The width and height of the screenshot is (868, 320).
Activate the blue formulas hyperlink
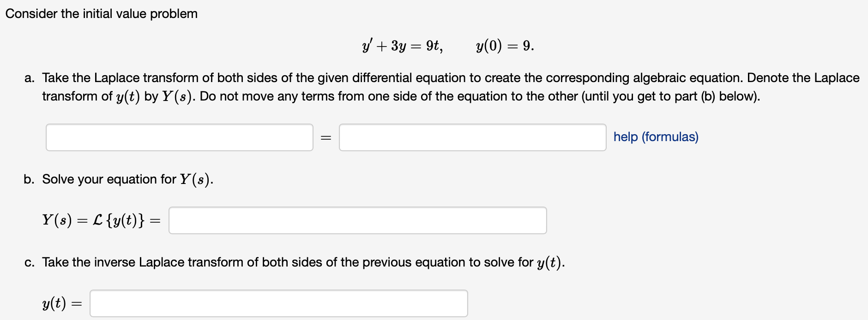point(656,137)
